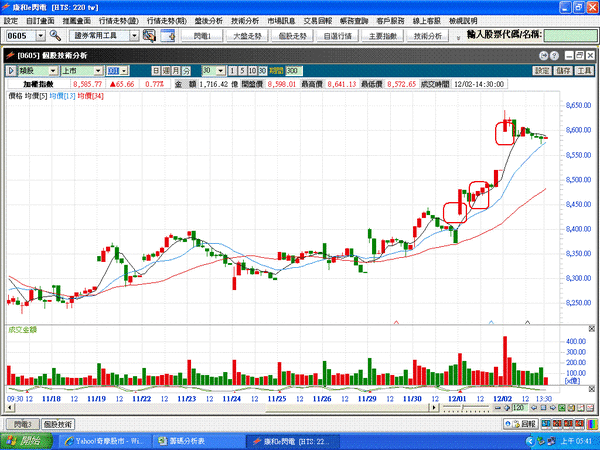Click the network computers tray icon

point(551,441)
